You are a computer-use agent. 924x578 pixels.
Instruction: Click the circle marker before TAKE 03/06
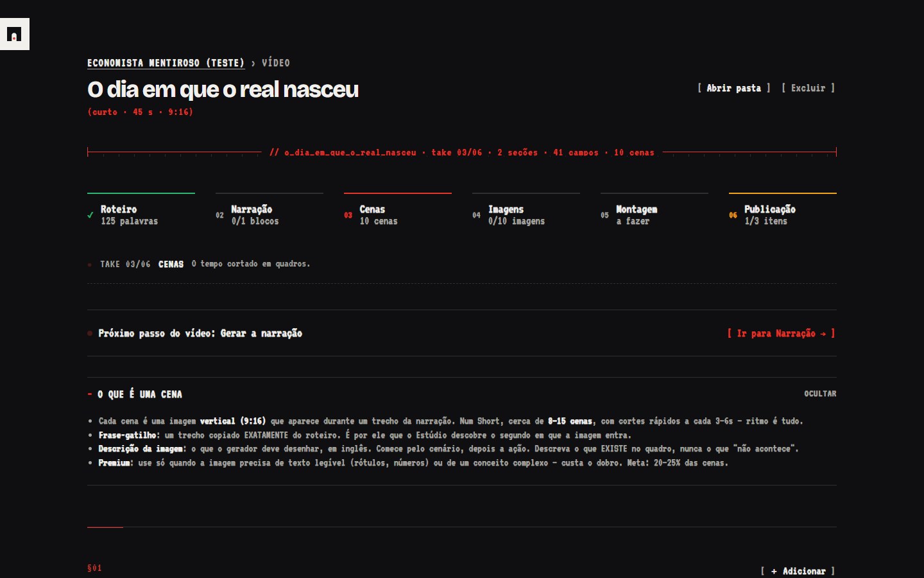coord(90,265)
